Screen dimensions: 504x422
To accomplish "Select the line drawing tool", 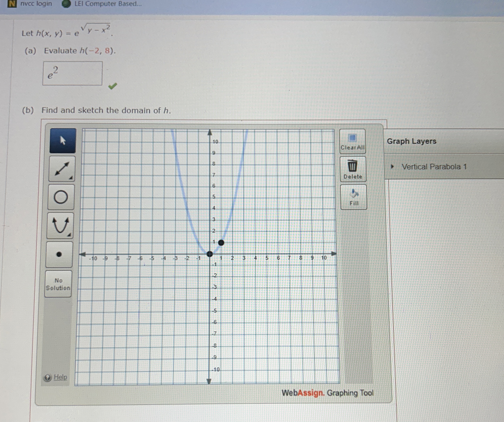I will [x=62, y=169].
